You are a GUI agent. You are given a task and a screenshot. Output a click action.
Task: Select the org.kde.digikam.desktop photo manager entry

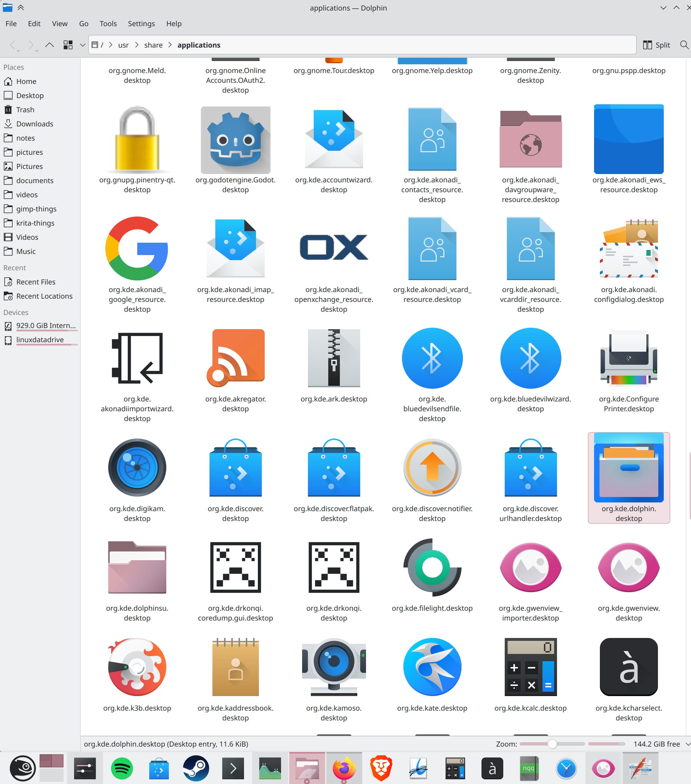tap(137, 468)
